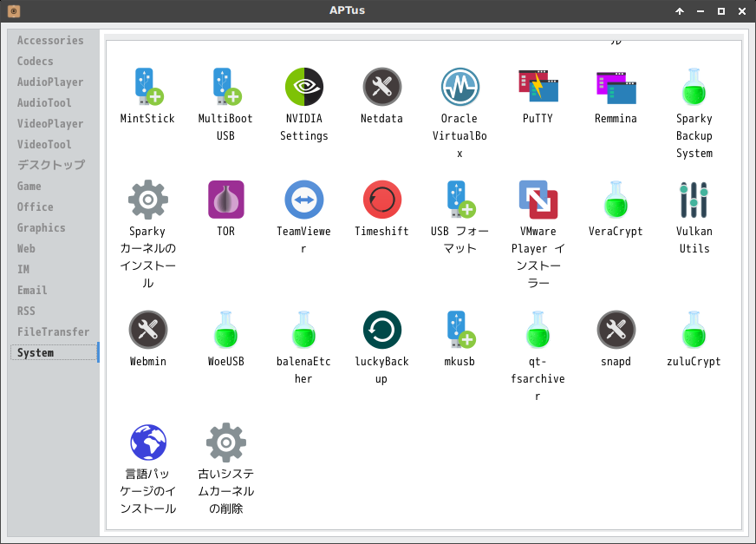
Task: Go to the Graphics category
Action: click(42, 227)
